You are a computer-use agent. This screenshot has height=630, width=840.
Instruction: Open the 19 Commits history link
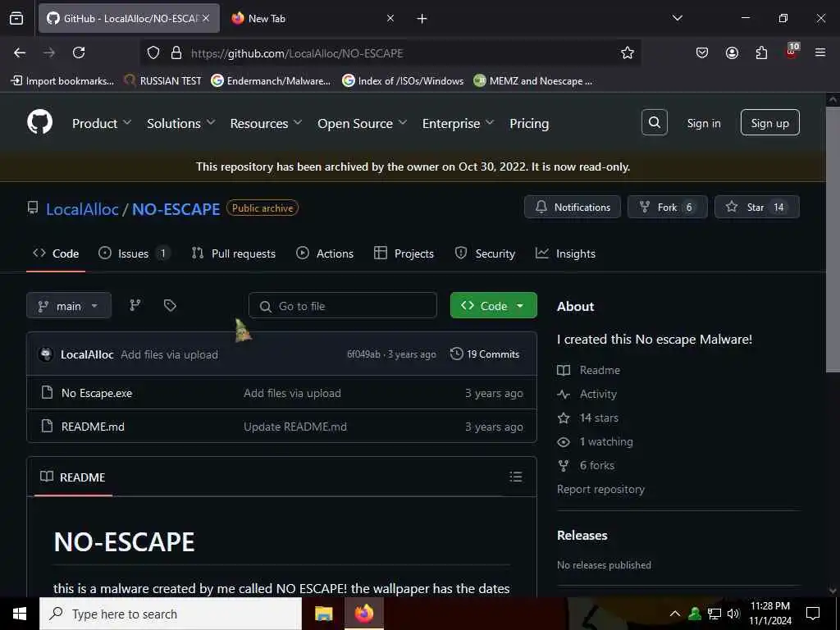click(x=485, y=354)
